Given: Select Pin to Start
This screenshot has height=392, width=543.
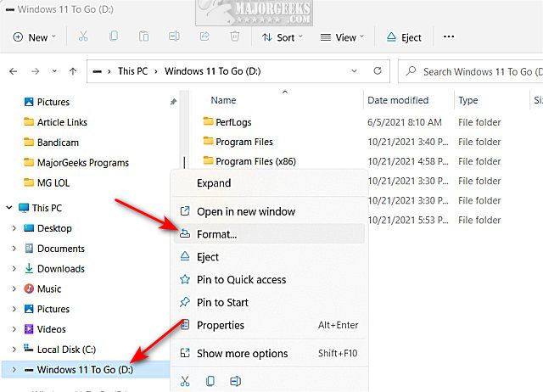Looking at the screenshot, I should 270,302.
